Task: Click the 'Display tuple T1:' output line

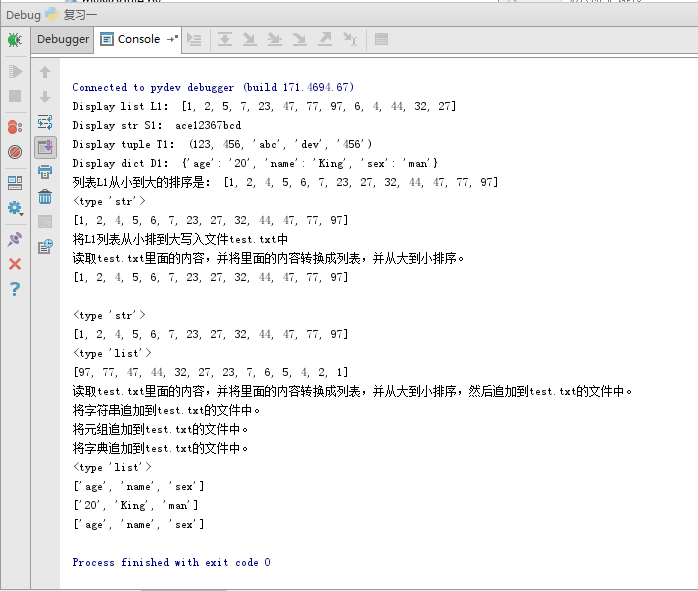Action: pyautogui.click(x=222, y=144)
